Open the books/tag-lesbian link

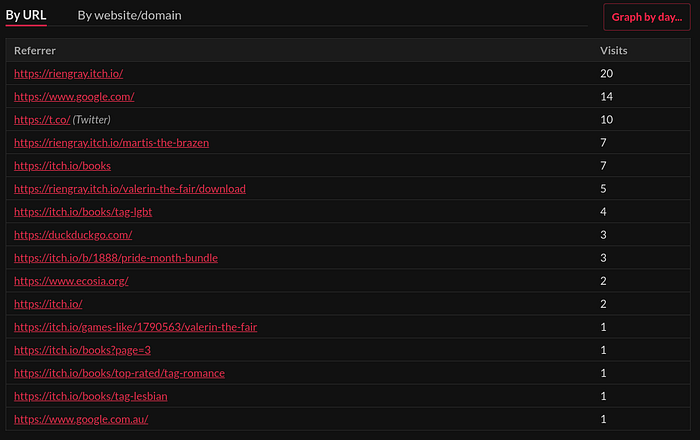click(91, 396)
